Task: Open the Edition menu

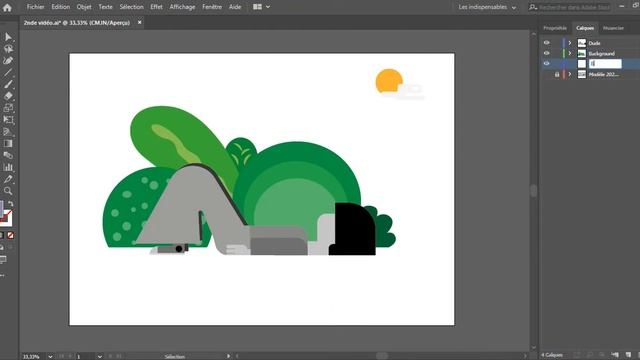Action: click(x=60, y=7)
